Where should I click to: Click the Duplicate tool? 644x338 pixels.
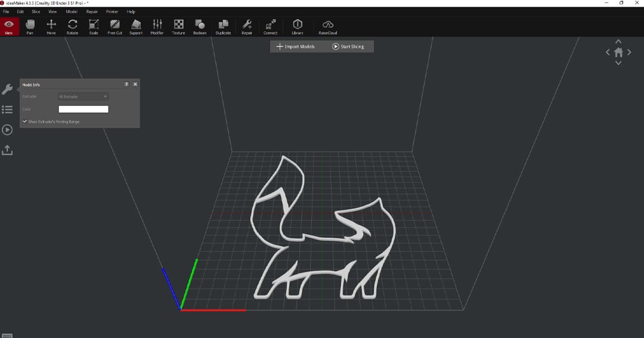223,27
